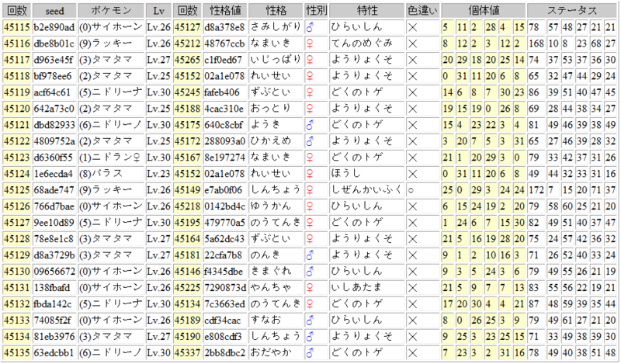Select the しぜんかいふく ability cell
Image resolution: width=621 pixels, height=364 pixels.
tap(366, 190)
